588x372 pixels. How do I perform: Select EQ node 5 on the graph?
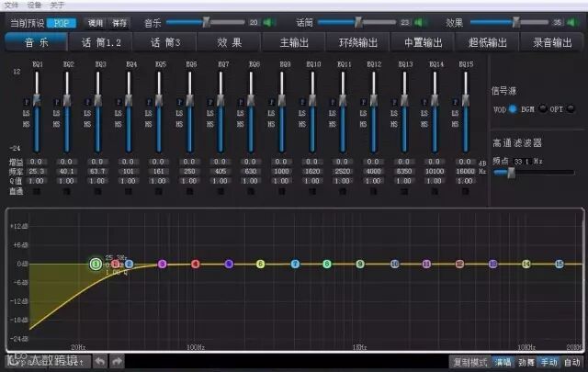coord(229,264)
